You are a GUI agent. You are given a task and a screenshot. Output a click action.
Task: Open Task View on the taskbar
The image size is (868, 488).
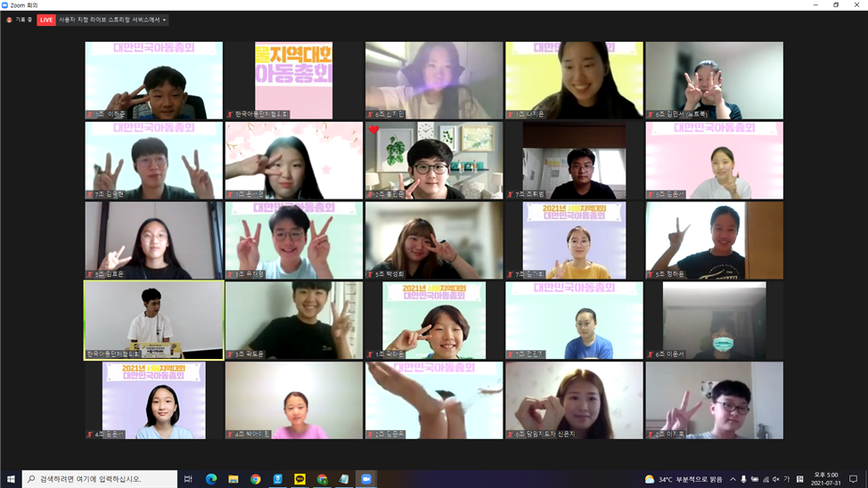[x=188, y=479]
